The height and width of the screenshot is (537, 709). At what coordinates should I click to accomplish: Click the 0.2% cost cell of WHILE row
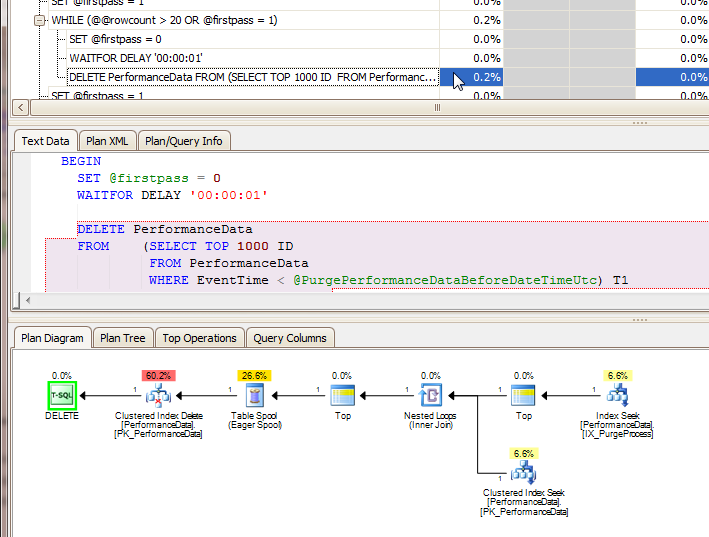(x=472, y=20)
